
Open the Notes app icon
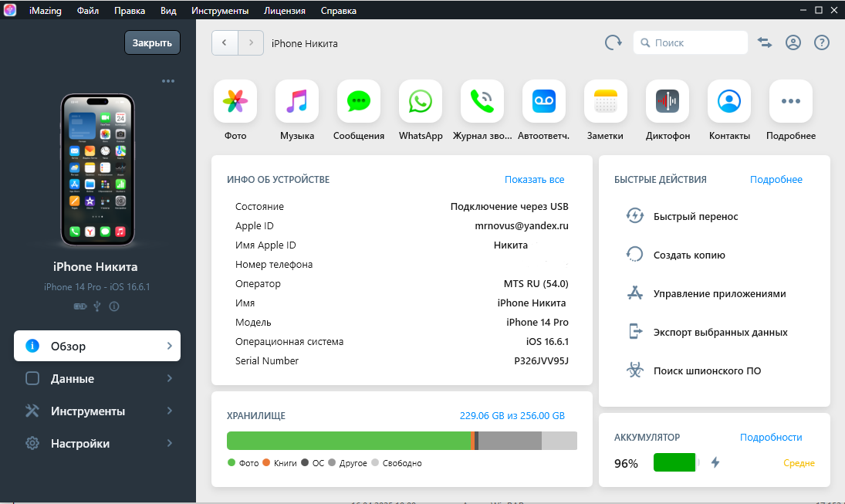click(606, 101)
